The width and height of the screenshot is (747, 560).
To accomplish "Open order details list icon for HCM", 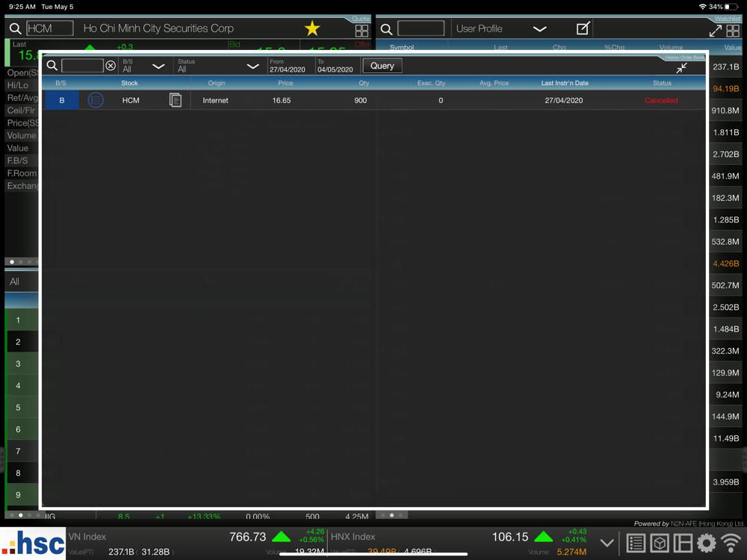I will (x=96, y=101).
